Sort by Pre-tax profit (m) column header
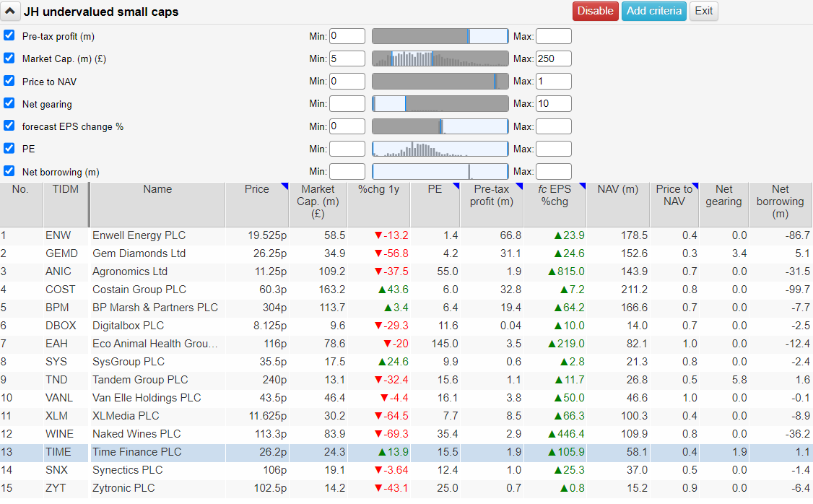The image size is (813, 504). pyautogui.click(x=492, y=204)
